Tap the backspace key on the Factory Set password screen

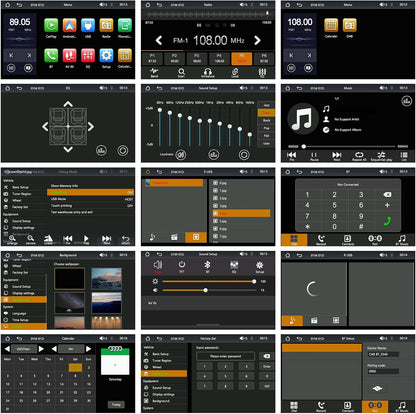tap(267, 356)
